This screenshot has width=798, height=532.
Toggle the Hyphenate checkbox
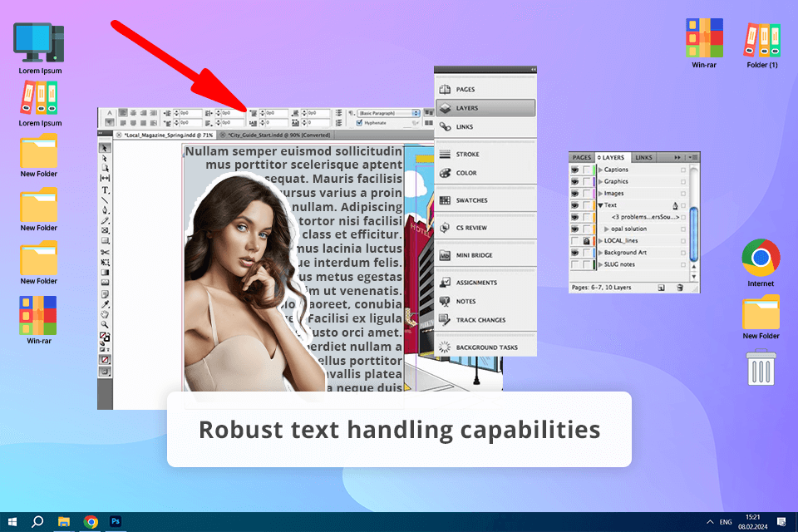pyautogui.click(x=359, y=123)
